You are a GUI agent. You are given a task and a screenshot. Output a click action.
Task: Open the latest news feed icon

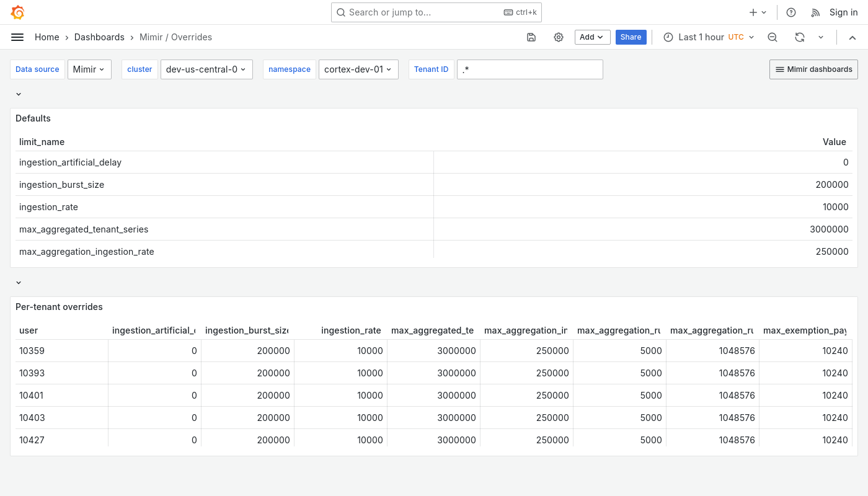[815, 12]
